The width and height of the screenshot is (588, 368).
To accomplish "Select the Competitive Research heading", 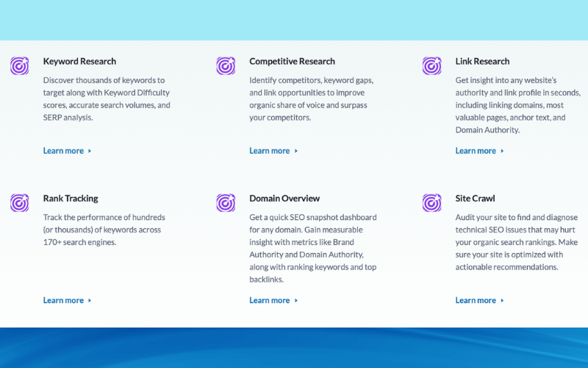I will (292, 62).
